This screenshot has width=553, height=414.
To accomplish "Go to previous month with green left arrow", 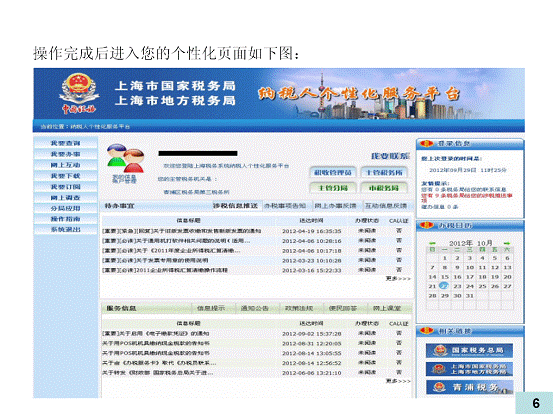I will (x=432, y=243).
